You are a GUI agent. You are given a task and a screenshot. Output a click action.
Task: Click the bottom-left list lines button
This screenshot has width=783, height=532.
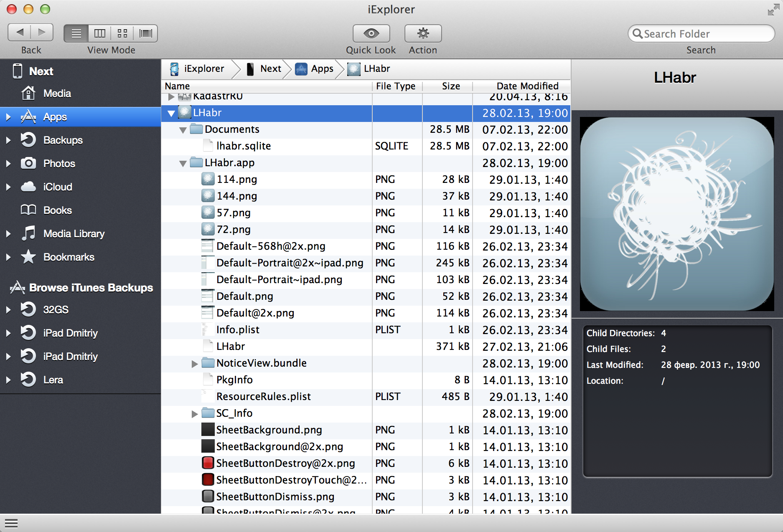[x=11, y=523]
